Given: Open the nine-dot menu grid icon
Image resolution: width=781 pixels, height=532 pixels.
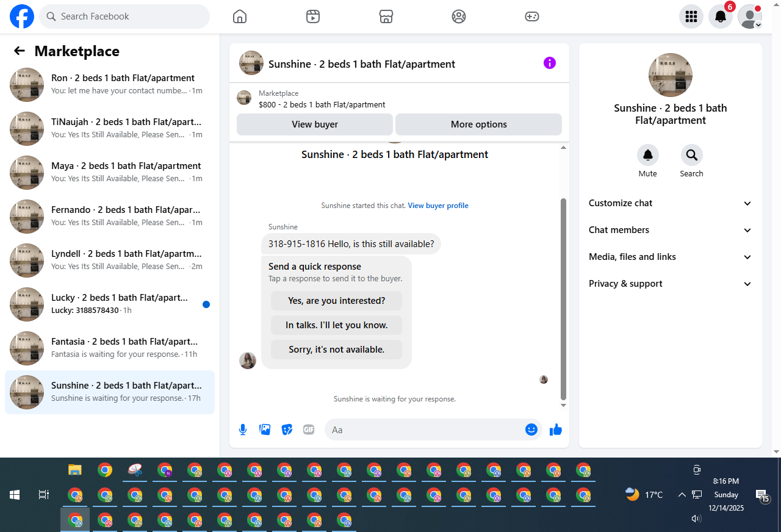Looking at the screenshot, I should click(691, 16).
